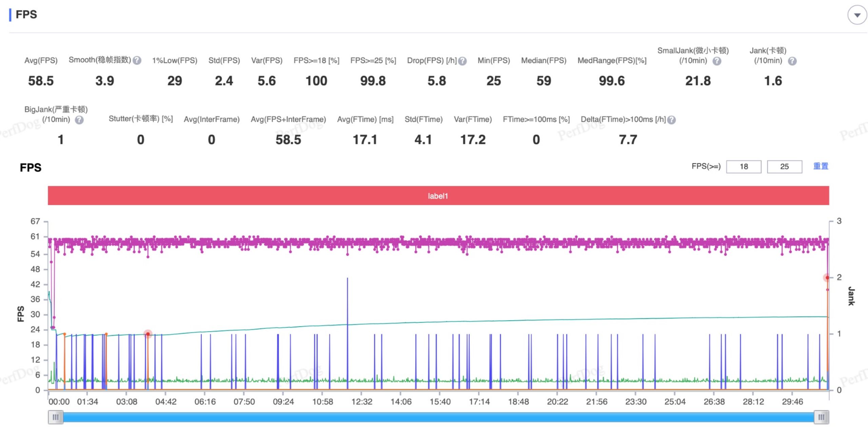Grab the left handle of timeline range slider
Image resolution: width=868 pixels, height=427 pixels.
click(55, 417)
